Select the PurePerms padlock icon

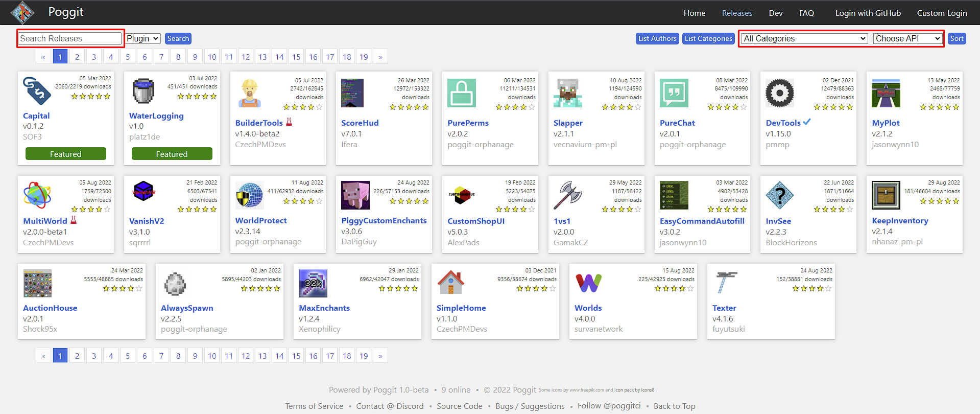(x=462, y=93)
